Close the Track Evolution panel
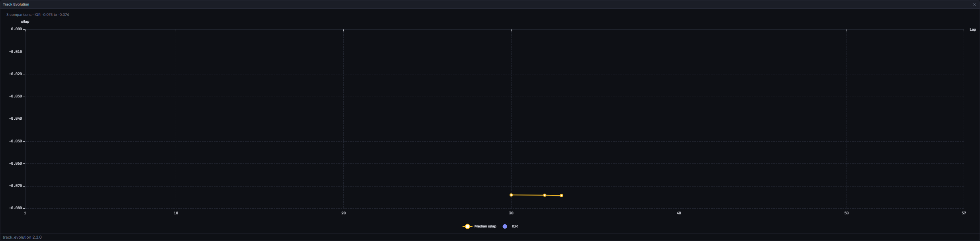The width and height of the screenshot is (980, 241). point(974,4)
